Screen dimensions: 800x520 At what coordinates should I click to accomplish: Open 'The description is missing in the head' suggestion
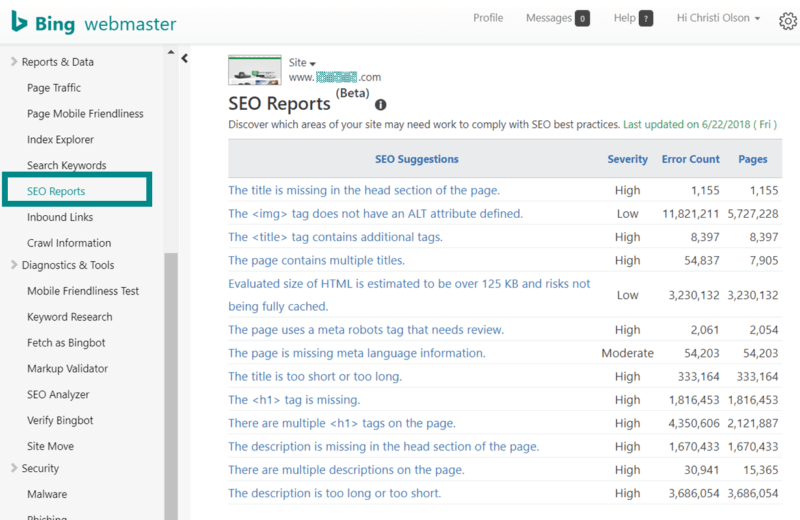[384, 447]
